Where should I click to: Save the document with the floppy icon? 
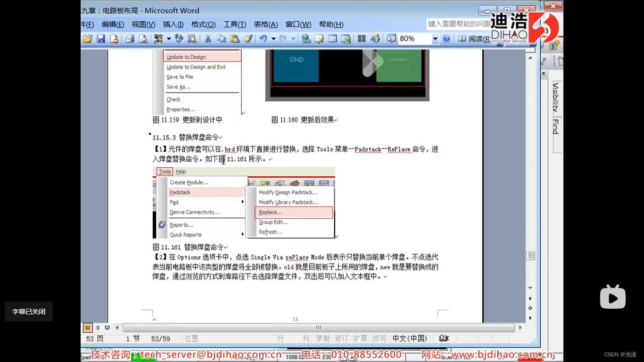point(101,39)
